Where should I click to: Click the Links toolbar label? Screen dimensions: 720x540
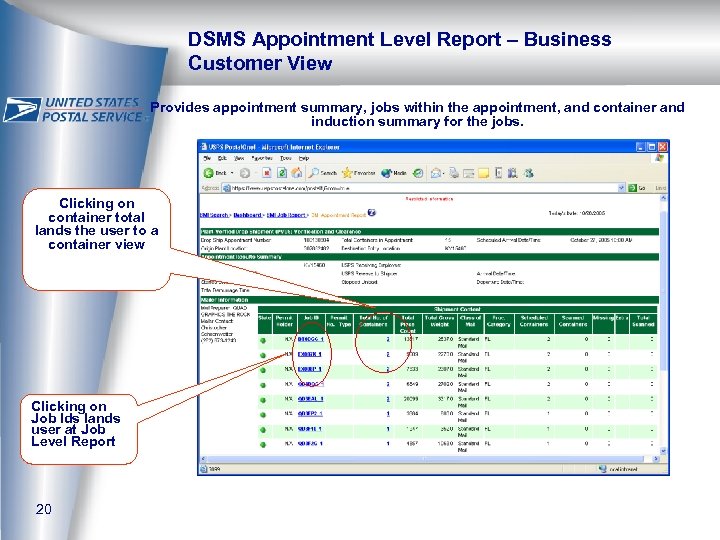pyautogui.click(x=660, y=188)
